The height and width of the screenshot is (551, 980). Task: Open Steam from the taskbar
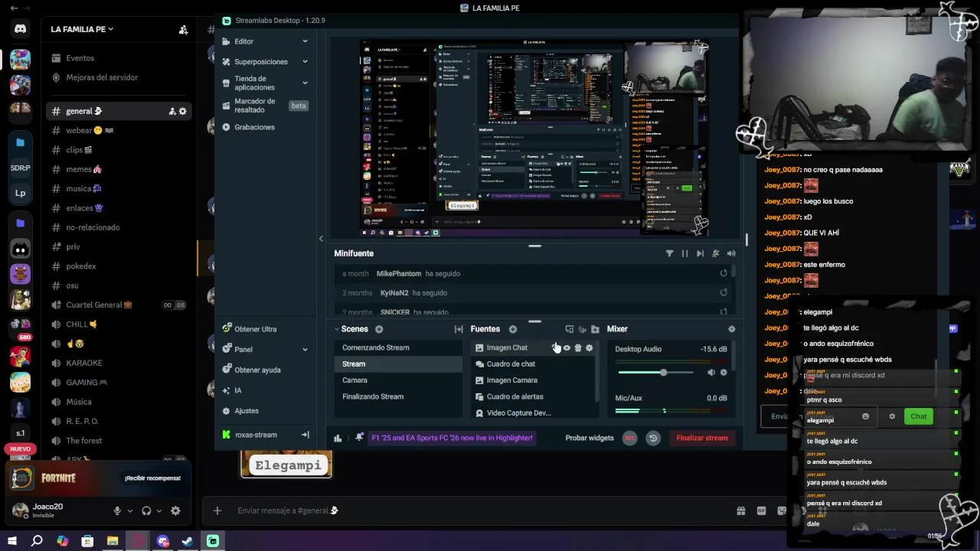tap(188, 541)
